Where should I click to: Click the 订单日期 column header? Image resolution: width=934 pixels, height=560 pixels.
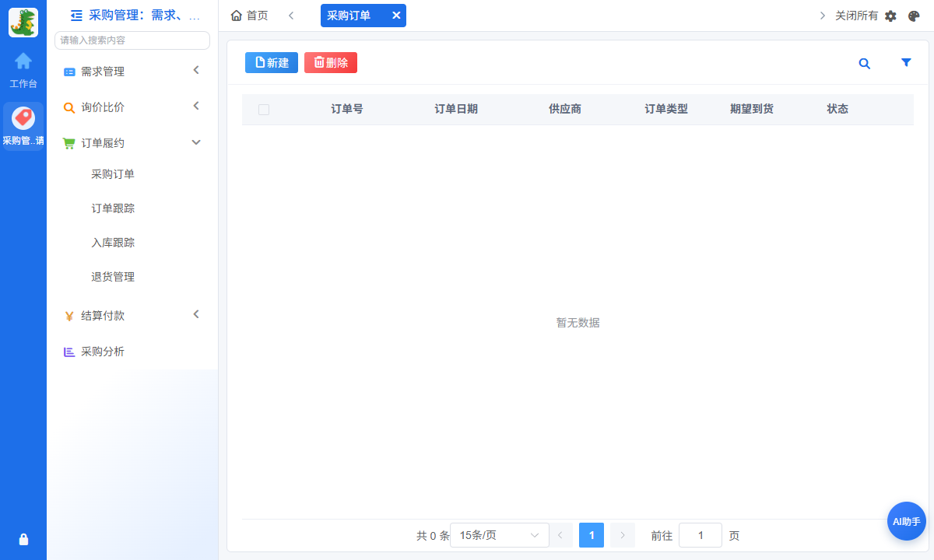[456, 109]
